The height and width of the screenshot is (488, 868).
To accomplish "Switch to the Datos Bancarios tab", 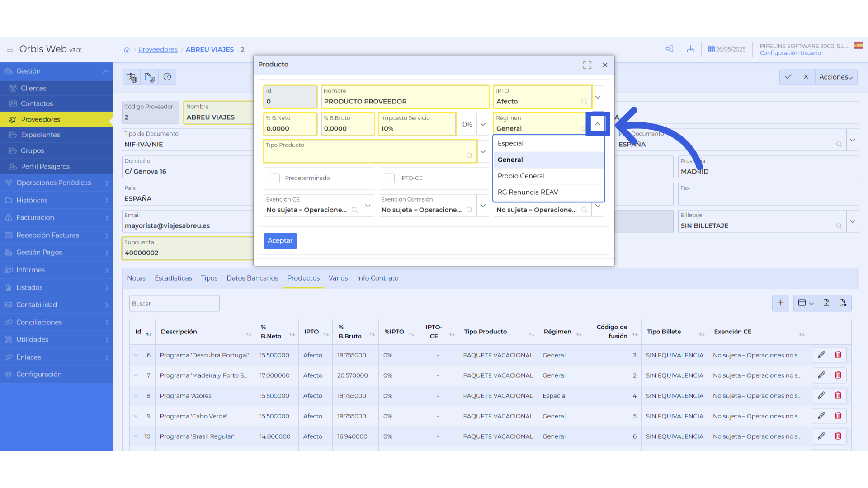I will point(252,278).
